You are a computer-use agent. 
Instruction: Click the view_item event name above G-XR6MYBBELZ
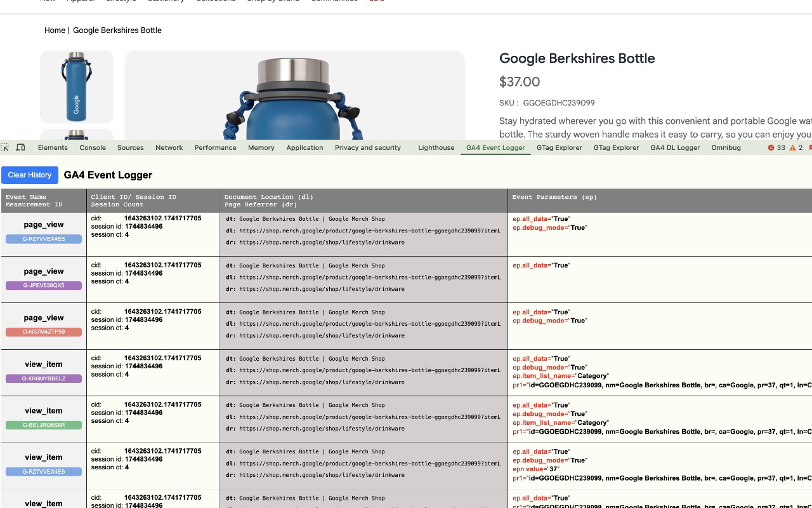pos(44,364)
